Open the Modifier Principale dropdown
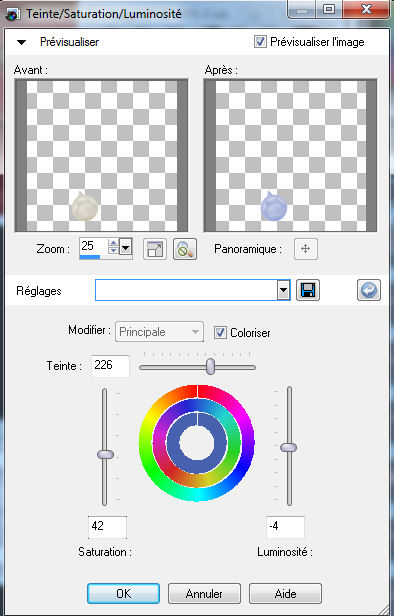The height and width of the screenshot is (616, 394). coord(159,332)
